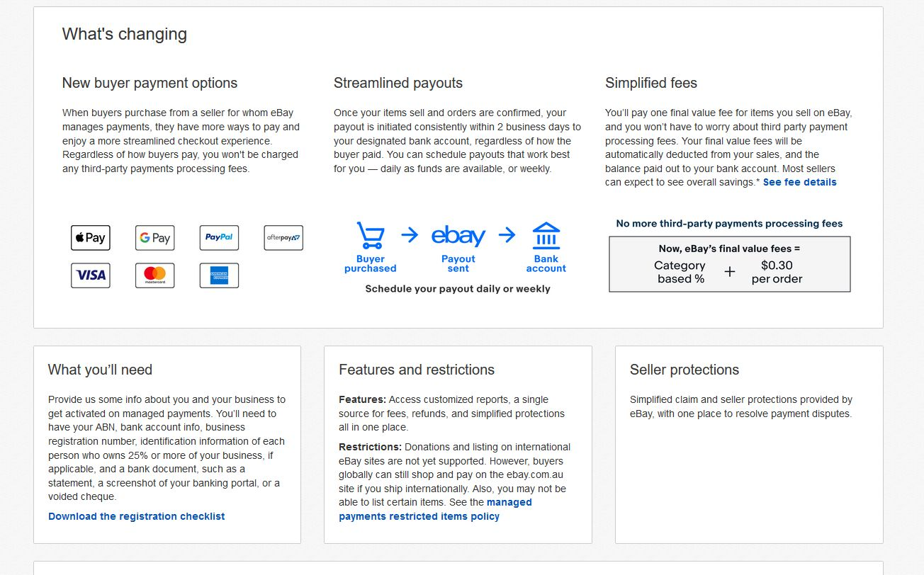924x575 pixels.
Task: Click the arrow between cart and eBay logo
Action: click(410, 235)
